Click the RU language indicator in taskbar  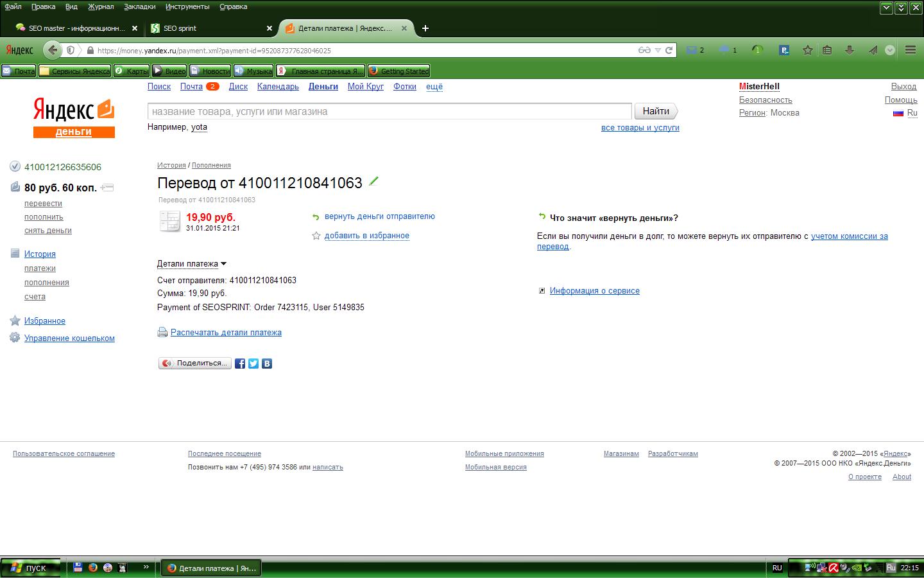click(x=777, y=568)
